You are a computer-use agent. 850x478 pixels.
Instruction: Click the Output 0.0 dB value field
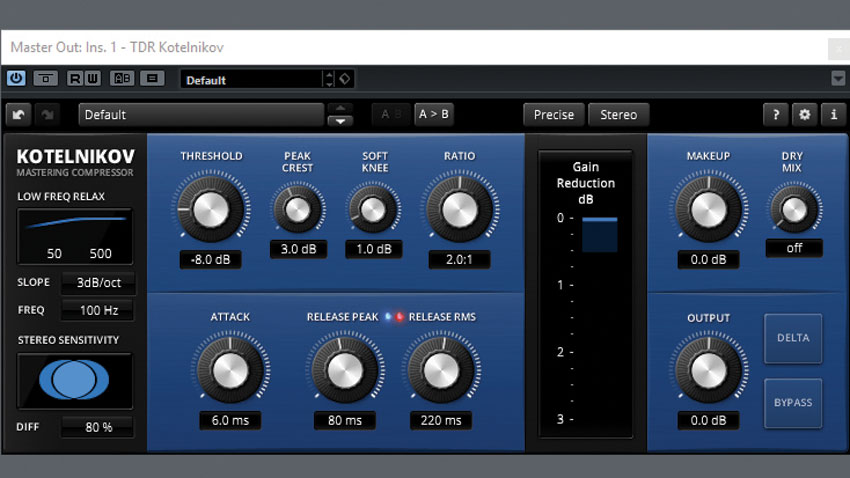[709, 421]
